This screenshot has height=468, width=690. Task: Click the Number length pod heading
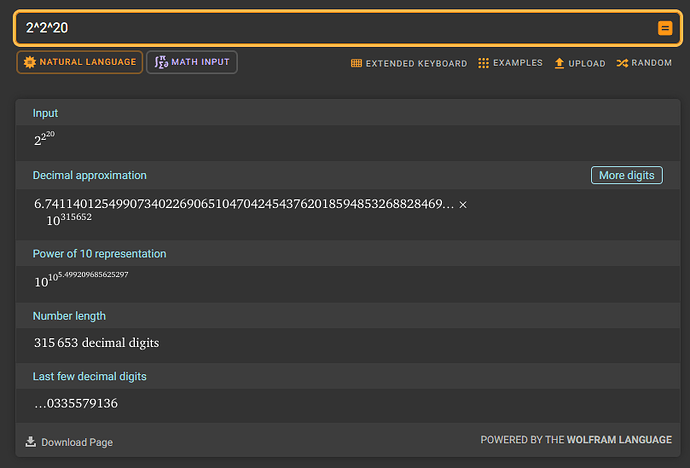pos(69,316)
